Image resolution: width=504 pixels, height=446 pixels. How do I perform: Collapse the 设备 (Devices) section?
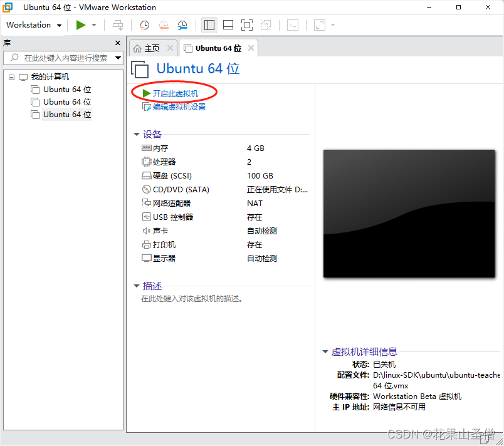(x=137, y=133)
